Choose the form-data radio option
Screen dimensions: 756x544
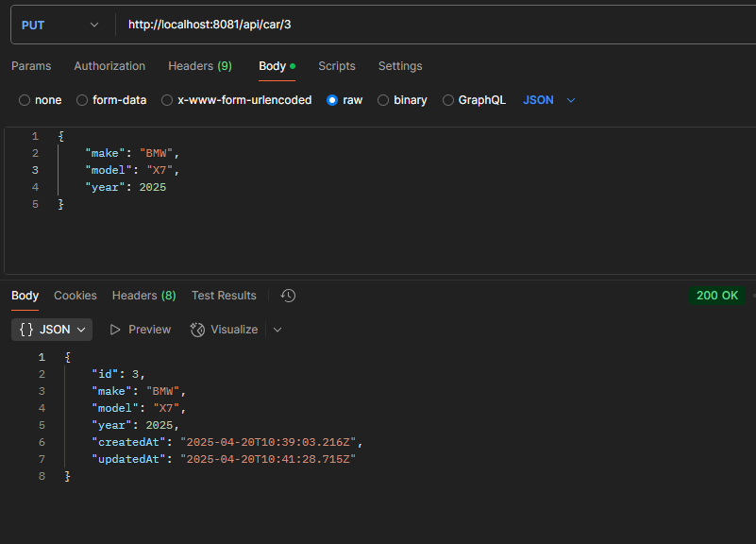82,100
